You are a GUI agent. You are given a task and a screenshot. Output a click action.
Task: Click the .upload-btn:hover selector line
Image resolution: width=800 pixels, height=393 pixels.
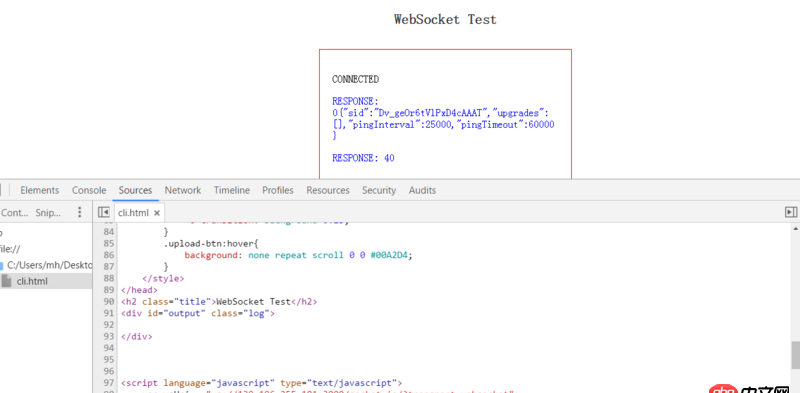click(x=211, y=243)
